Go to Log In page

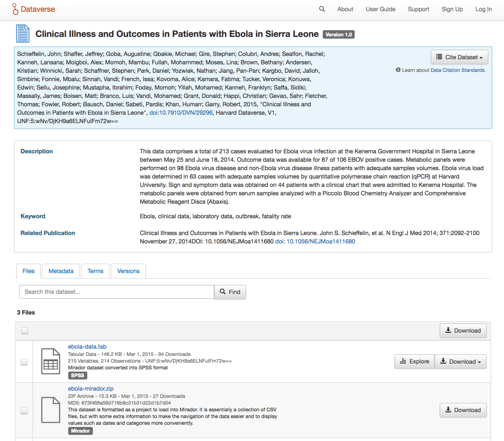(483, 9)
